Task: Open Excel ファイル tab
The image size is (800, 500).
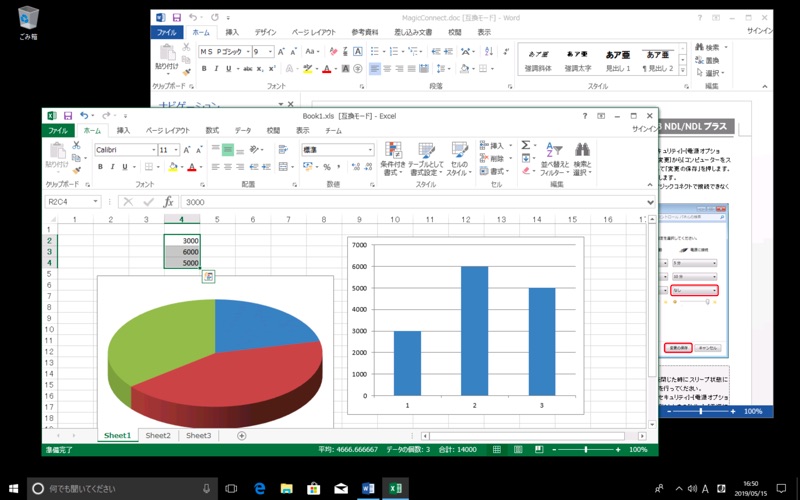Action: pos(58,131)
